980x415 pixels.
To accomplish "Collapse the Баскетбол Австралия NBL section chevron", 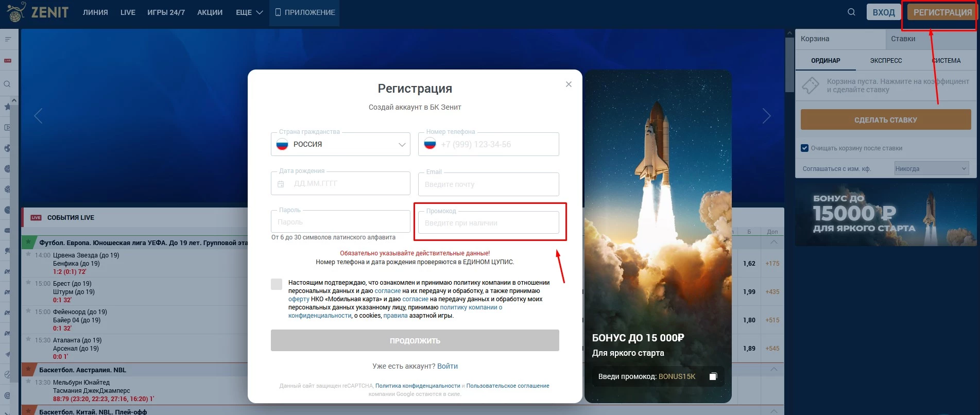I will (773, 369).
